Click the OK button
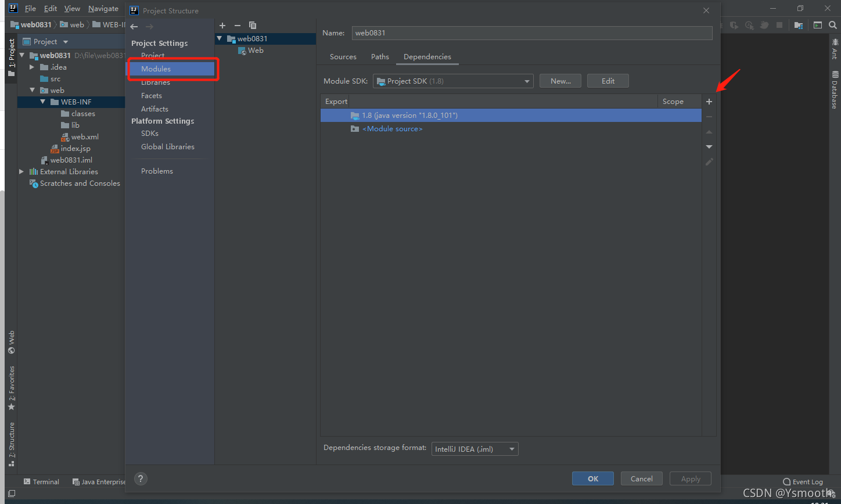This screenshot has height=504, width=841. pyautogui.click(x=593, y=479)
